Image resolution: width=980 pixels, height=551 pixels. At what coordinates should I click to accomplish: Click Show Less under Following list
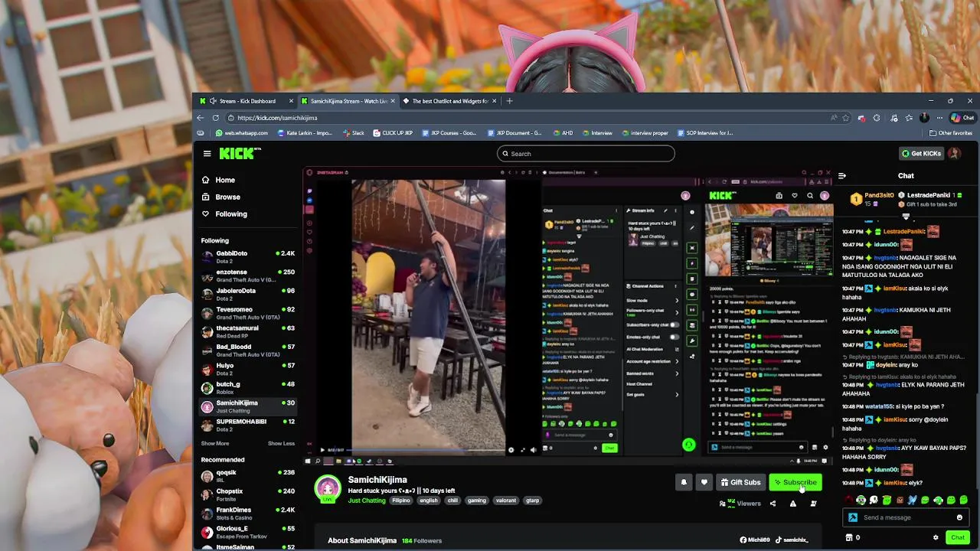click(x=281, y=444)
